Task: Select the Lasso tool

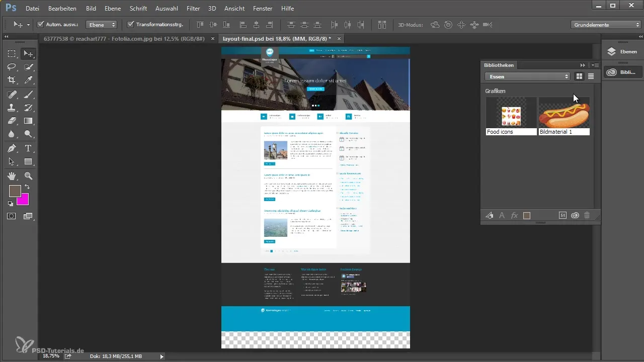Action: pos(12,67)
